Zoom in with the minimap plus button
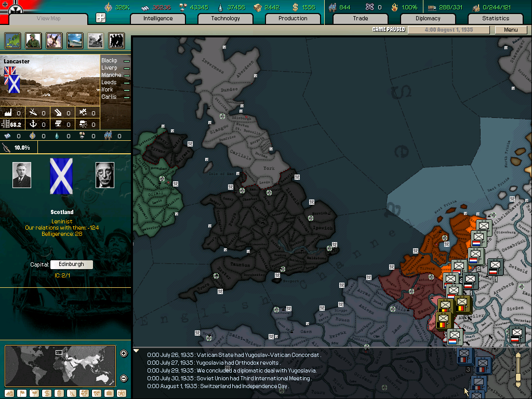 pyautogui.click(x=124, y=354)
